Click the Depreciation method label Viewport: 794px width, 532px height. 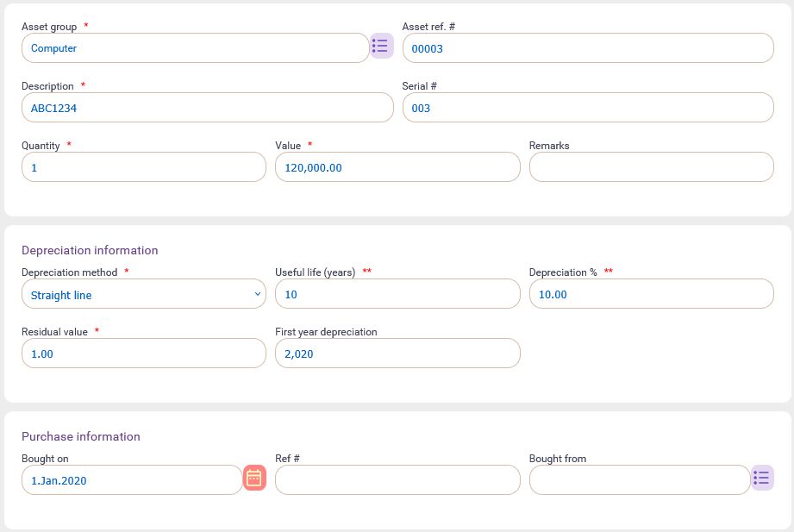(x=69, y=272)
